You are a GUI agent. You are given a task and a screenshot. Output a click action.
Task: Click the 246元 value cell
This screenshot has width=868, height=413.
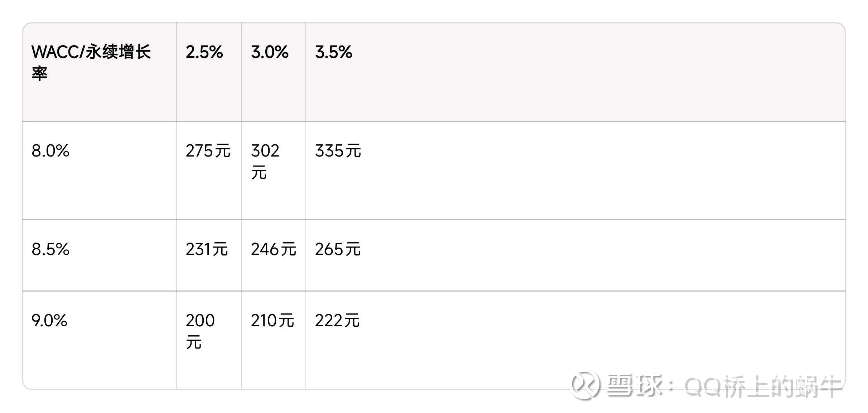274,249
